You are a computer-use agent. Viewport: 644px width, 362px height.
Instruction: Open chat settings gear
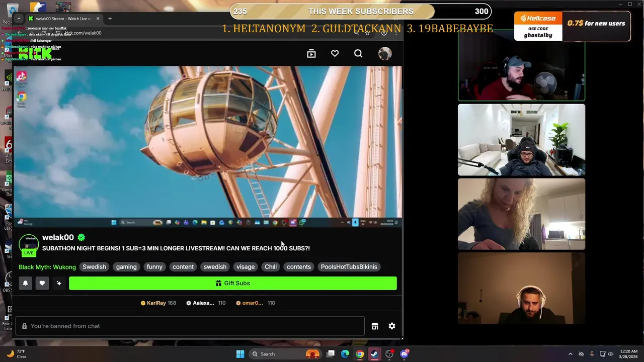point(392,326)
